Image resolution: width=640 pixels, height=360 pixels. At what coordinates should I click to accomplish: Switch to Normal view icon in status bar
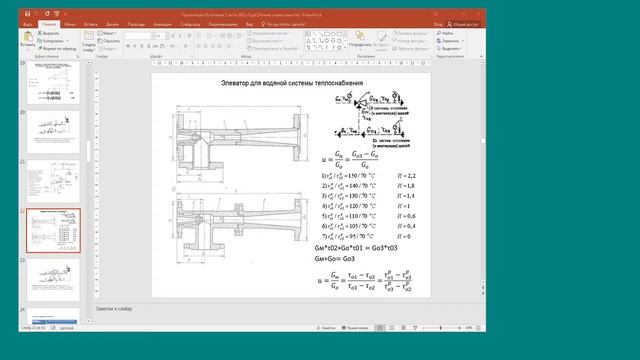click(x=380, y=328)
